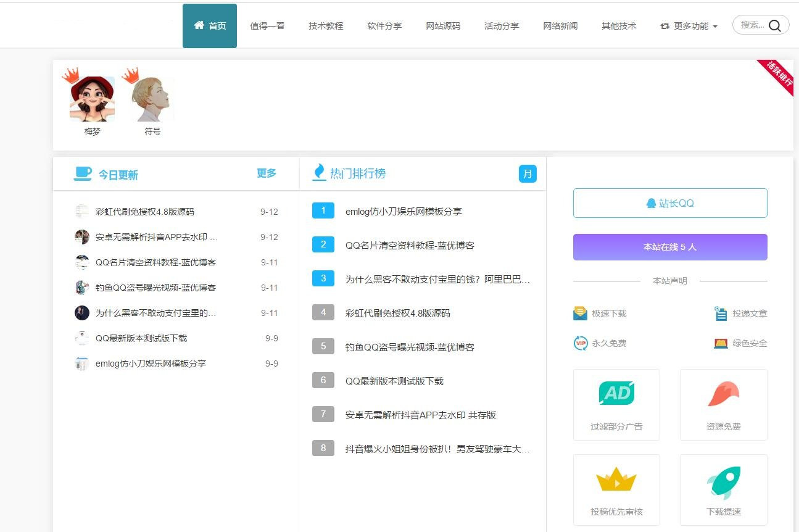Click the 梅梦 username label
This screenshot has width=799, height=532.
tap(92, 131)
